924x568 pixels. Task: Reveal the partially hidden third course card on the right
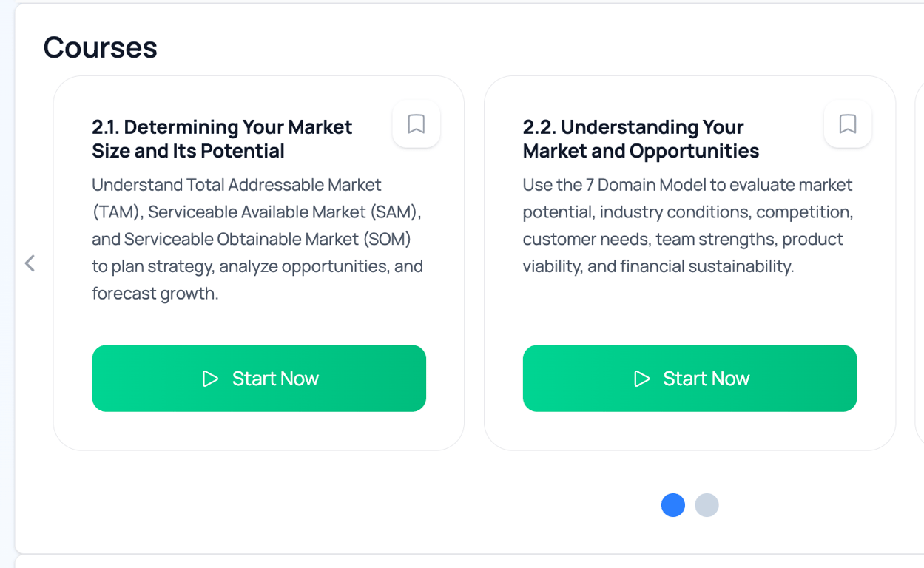pos(920,263)
